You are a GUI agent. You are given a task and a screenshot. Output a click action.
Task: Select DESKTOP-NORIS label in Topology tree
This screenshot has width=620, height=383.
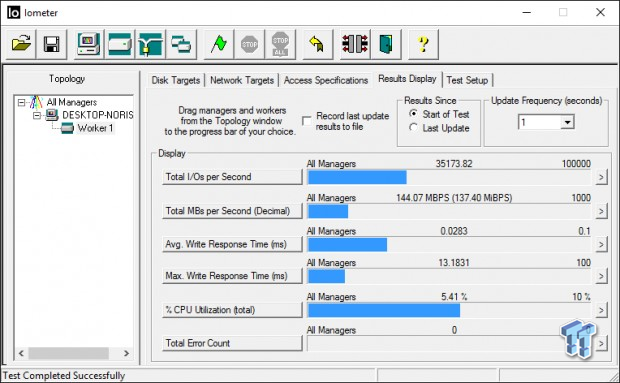(98, 115)
